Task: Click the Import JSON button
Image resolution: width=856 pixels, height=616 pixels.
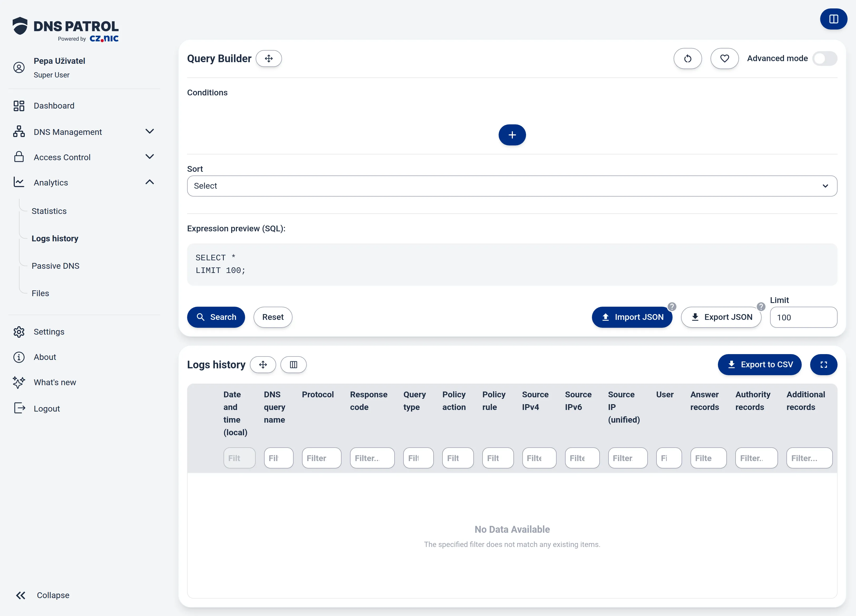Action: tap(632, 317)
